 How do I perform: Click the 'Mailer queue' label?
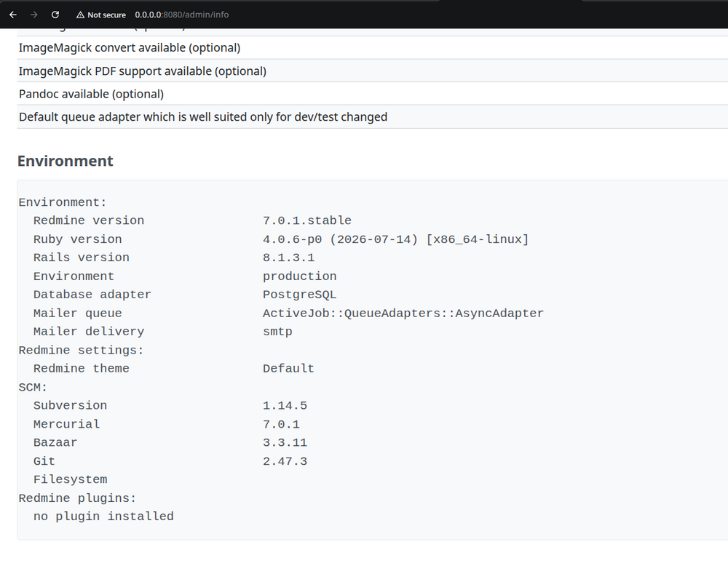click(x=78, y=314)
